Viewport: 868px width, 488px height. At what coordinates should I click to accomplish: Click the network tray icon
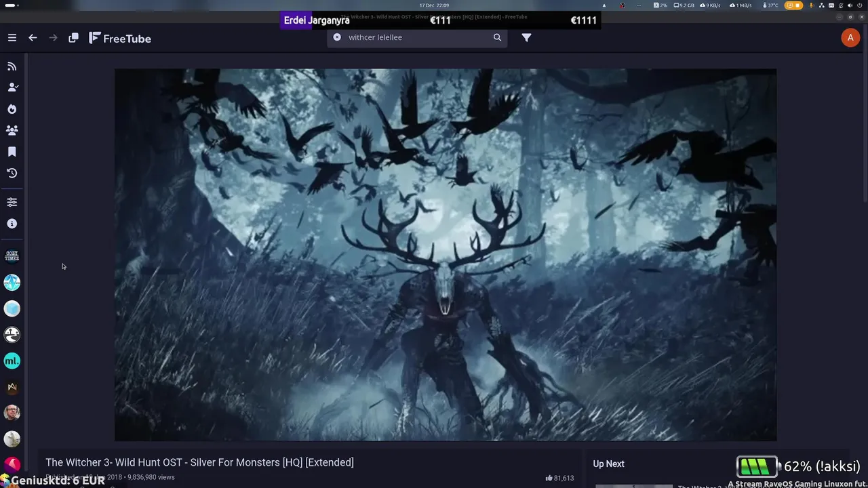(822, 5)
